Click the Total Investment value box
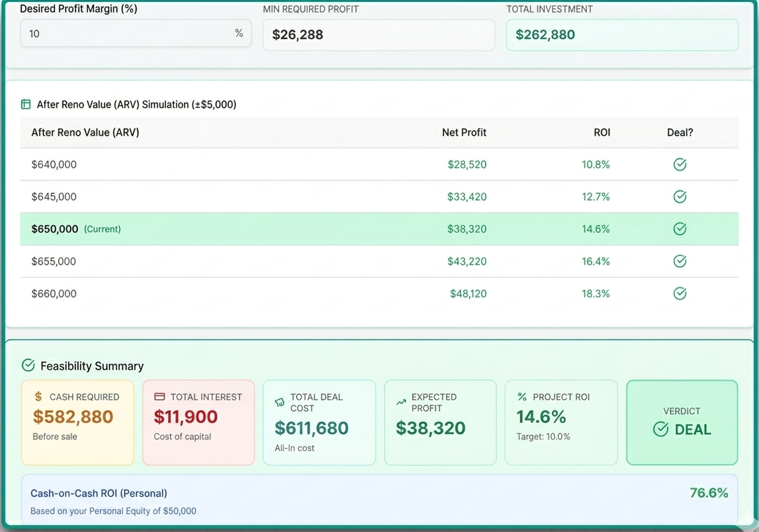The image size is (759, 532). (x=622, y=34)
